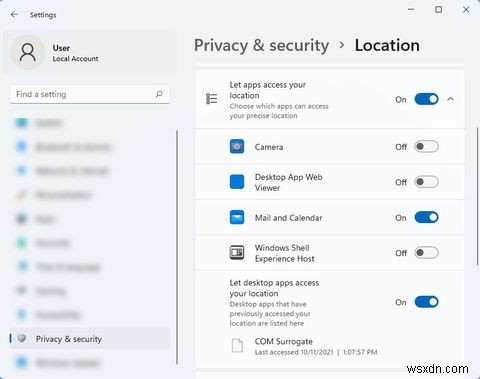Click the search magnifier icon
Screen dimensions: 480x379
point(159,94)
